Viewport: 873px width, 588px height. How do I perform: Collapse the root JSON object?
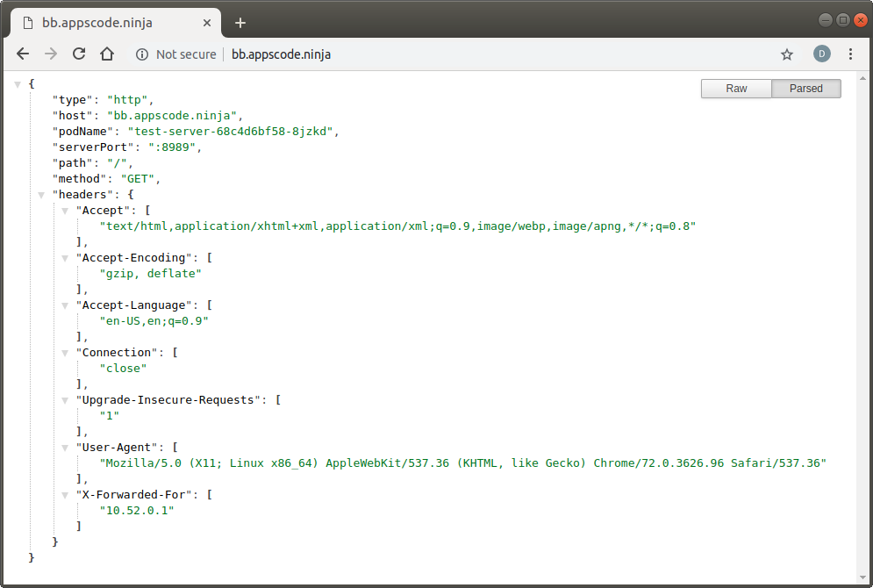18,84
